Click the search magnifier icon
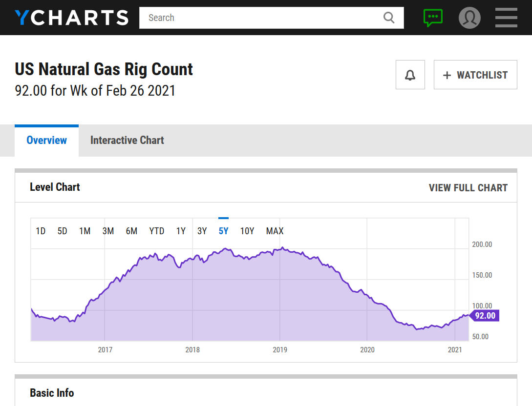The image size is (532, 406). 389,18
